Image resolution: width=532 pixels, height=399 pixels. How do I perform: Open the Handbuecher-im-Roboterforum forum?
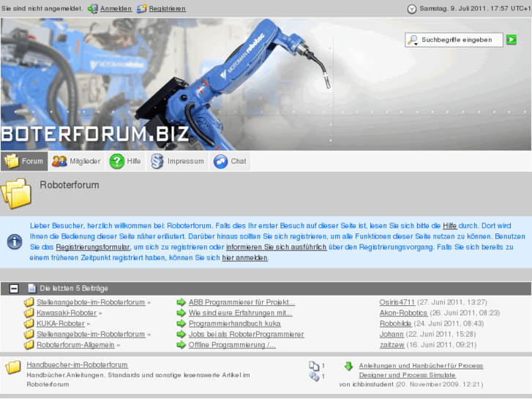[x=78, y=365]
